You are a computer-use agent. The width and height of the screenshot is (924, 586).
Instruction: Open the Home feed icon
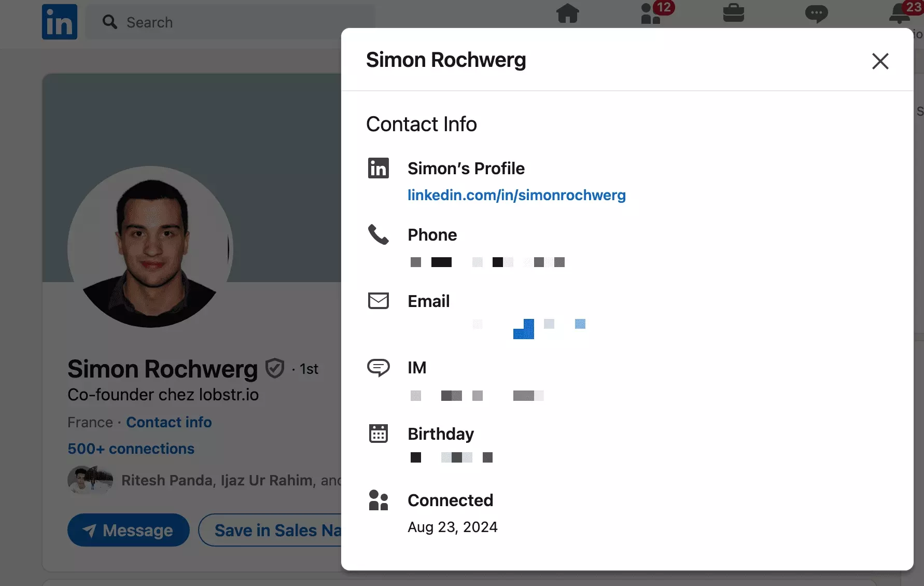click(568, 14)
